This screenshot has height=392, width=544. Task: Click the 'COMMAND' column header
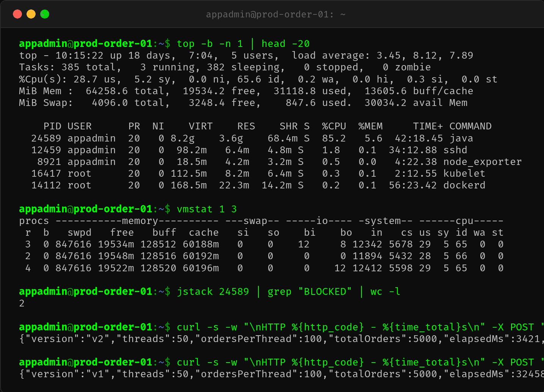click(x=470, y=126)
